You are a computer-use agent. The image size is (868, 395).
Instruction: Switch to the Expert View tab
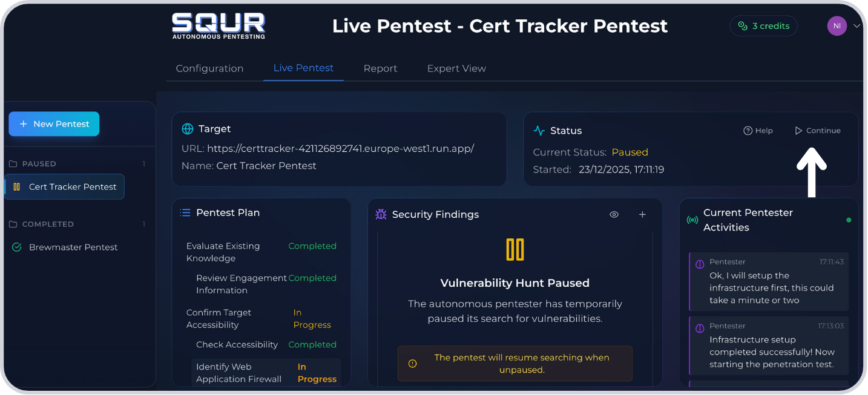coord(456,68)
